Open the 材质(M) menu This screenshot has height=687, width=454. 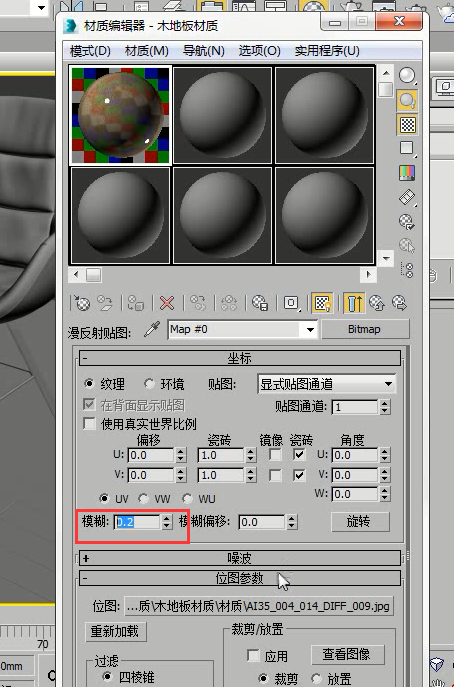click(147, 51)
